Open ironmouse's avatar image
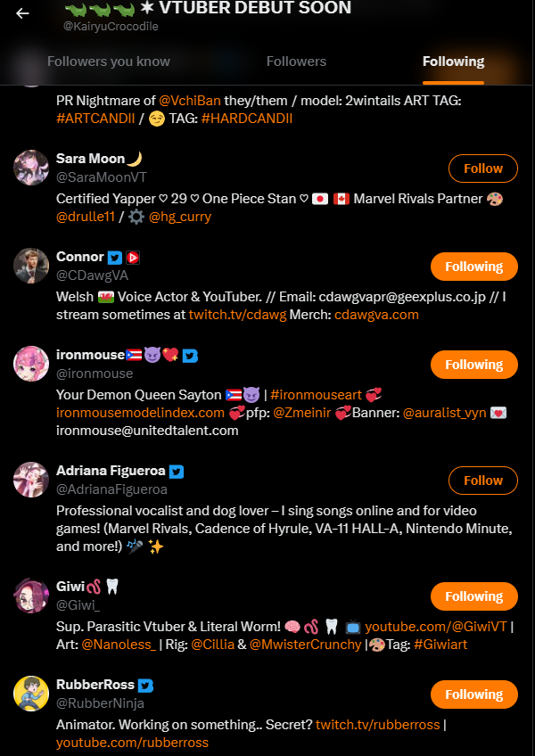The width and height of the screenshot is (535, 756). [x=31, y=364]
